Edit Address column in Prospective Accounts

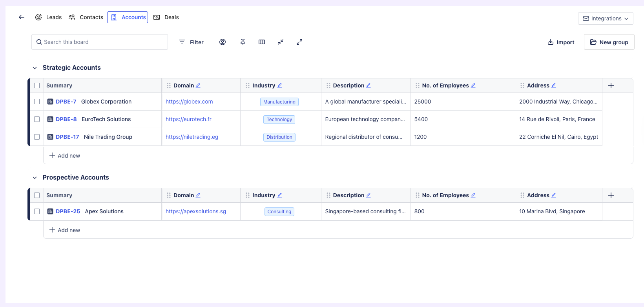tap(554, 195)
